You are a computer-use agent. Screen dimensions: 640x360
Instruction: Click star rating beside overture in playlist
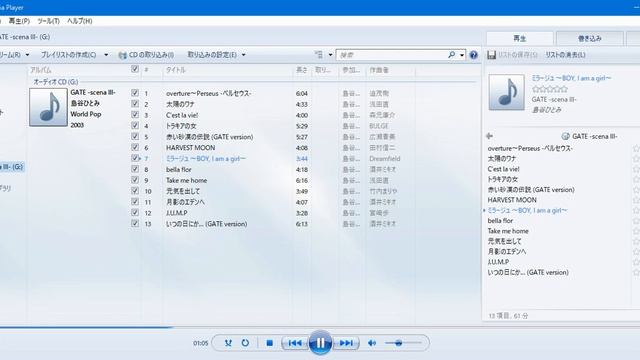(x=637, y=149)
